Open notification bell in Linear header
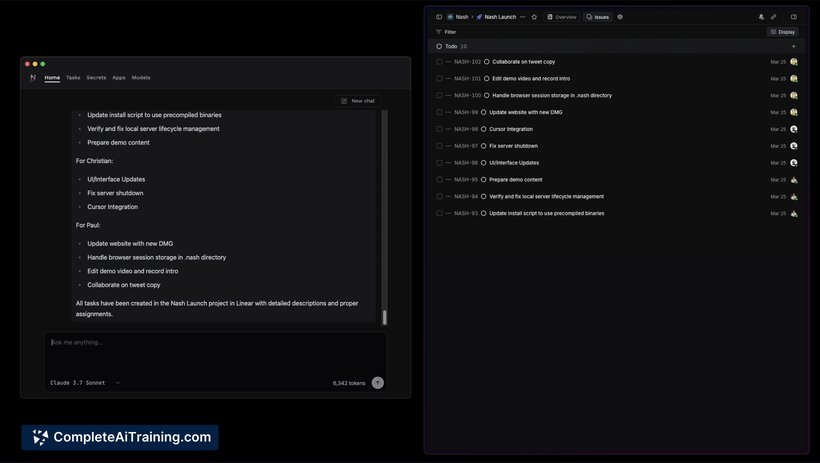Screen dimensions: 820x463 pos(761,17)
